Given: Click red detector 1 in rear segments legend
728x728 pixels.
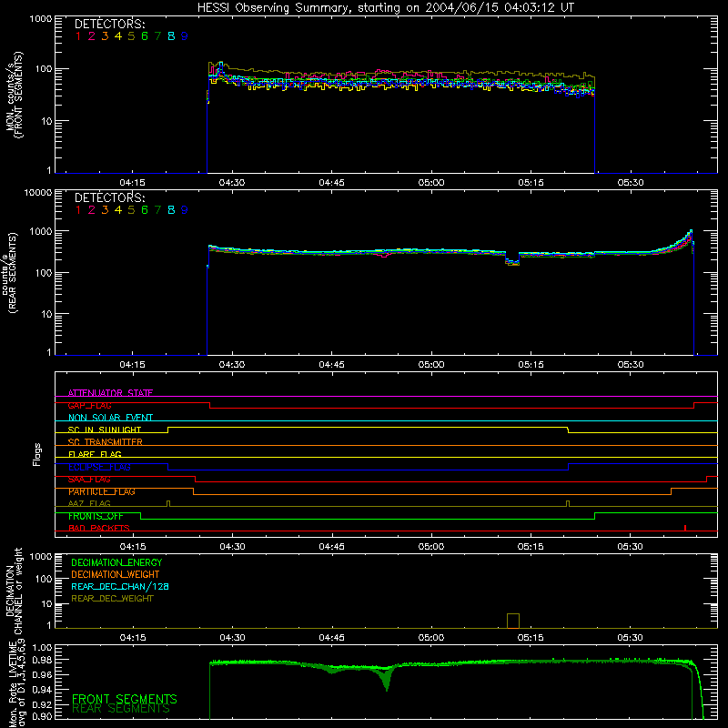Looking at the screenshot, I should click(x=78, y=210).
